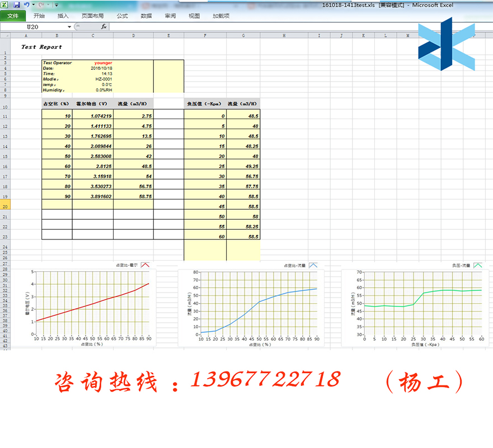
Task: Click the green legend icon of third chart
Action: tap(478, 266)
